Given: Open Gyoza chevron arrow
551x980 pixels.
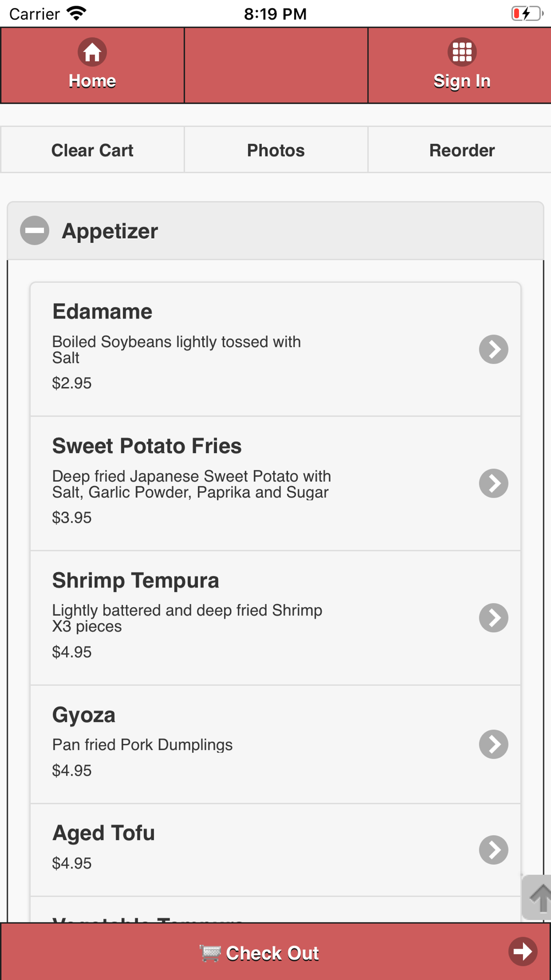Looking at the screenshot, I should pos(493,744).
